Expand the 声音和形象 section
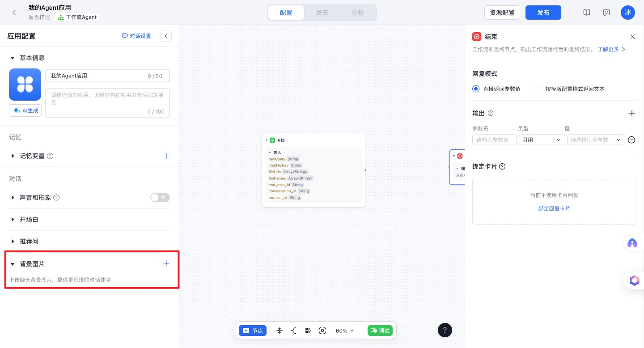 point(13,197)
